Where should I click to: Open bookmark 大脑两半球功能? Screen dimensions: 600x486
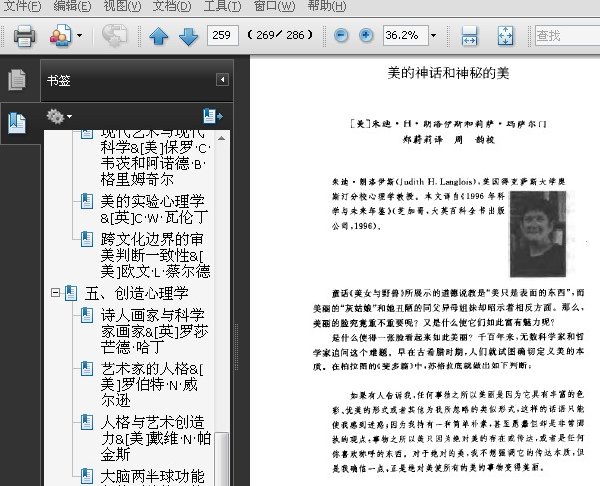point(153,476)
